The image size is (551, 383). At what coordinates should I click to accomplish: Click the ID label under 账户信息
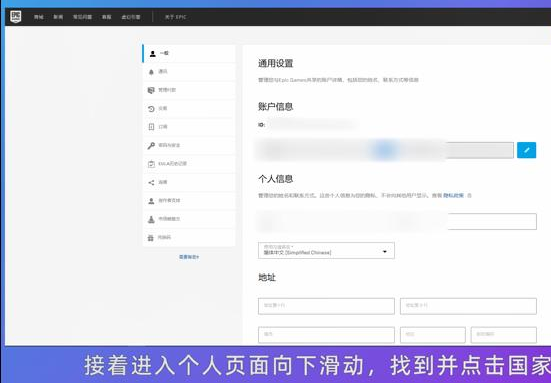point(261,125)
